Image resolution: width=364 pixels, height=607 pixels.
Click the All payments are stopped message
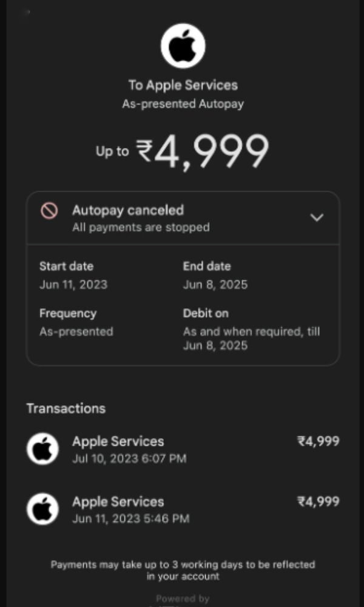pos(141,228)
